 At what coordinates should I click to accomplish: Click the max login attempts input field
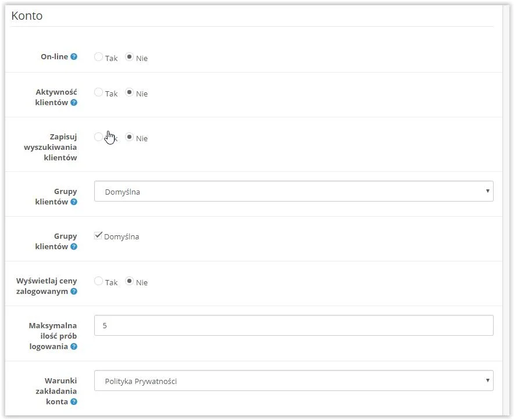(294, 326)
